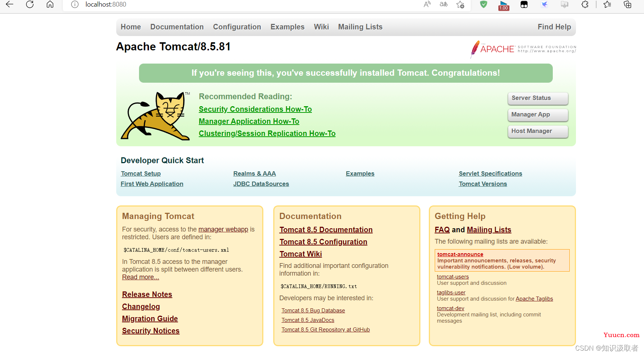The width and height of the screenshot is (644, 355).
Task: Reload the page with the refresh icon
Action: (x=30, y=4)
